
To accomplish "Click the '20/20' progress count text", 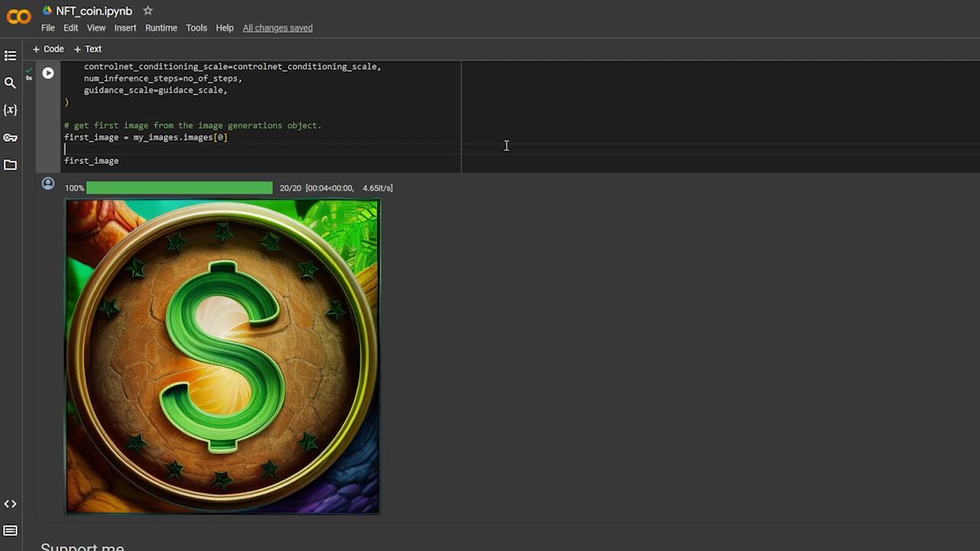I will [x=290, y=187].
